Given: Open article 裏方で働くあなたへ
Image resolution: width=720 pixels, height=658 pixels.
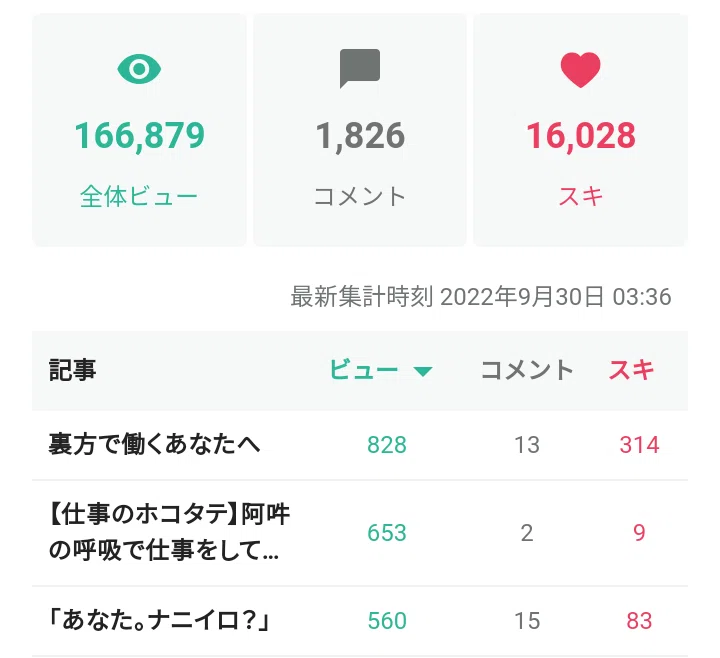Looking at the screenshot, I should point(154,444).
